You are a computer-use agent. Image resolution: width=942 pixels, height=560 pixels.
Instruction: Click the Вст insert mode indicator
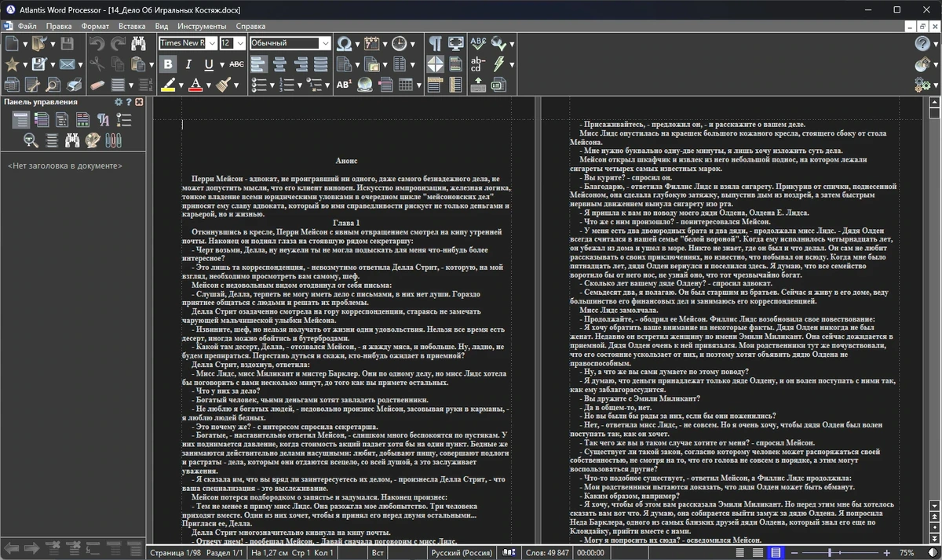click(x=378, y=553)
